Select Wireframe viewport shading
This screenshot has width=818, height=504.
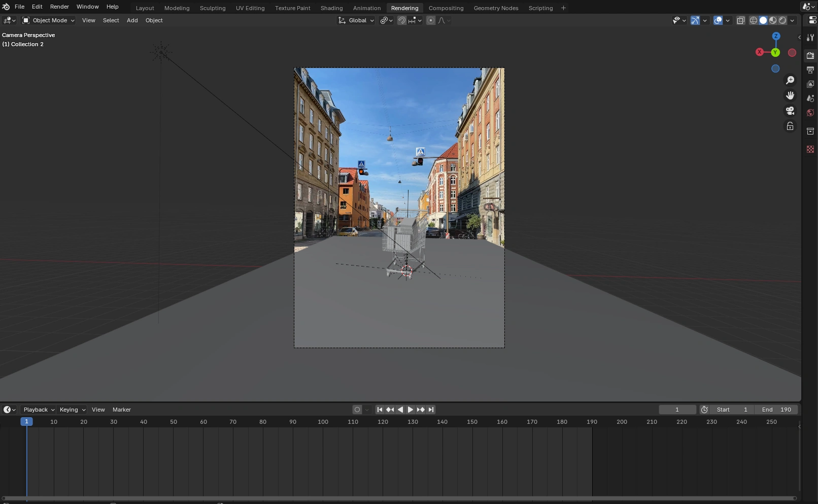pos(754,20)
